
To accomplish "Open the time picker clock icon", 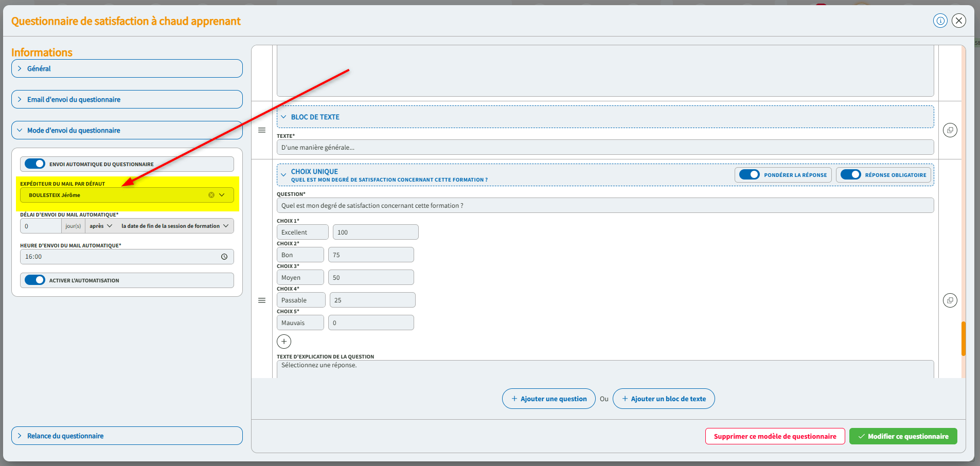I will (x=224, y=257).
